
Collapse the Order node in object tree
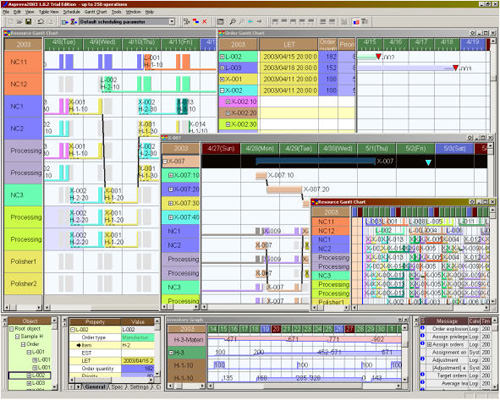(x=23, y=344)
